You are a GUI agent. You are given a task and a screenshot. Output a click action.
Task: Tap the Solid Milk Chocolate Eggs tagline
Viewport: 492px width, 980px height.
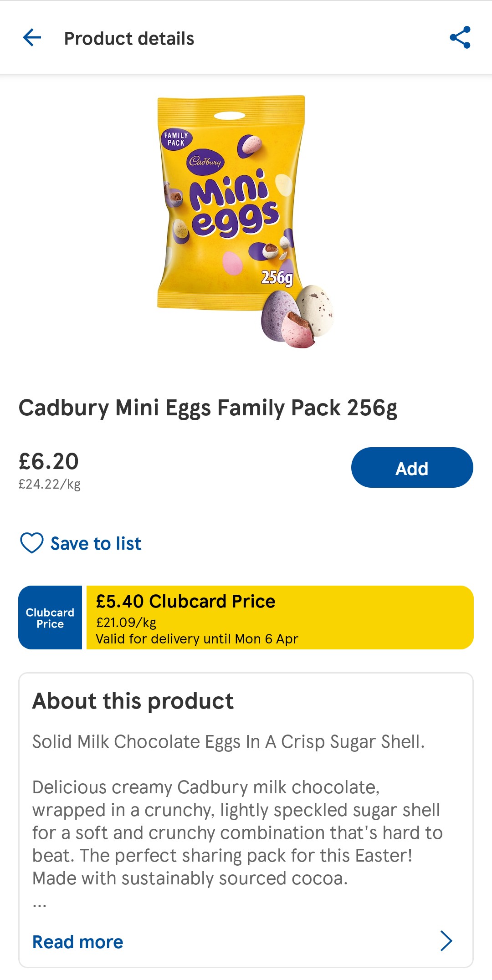click(x=228, y=742)
